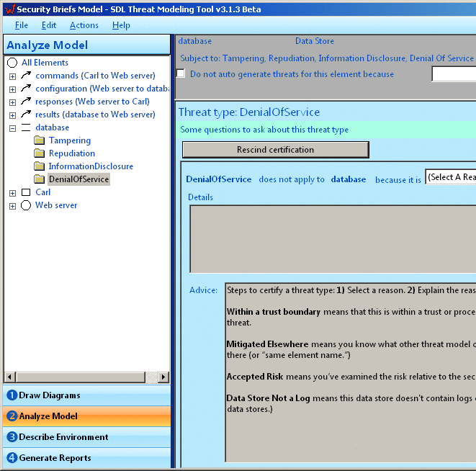
Task: Click the All Elements circle icon
Action: tap(12, 63)
